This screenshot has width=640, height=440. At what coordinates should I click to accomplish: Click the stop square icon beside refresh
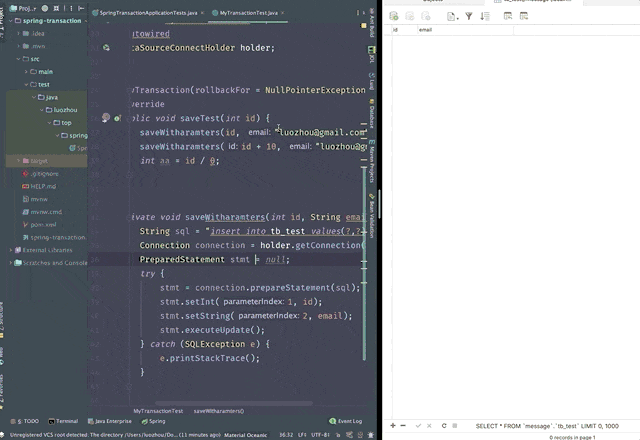pos(455,425)
